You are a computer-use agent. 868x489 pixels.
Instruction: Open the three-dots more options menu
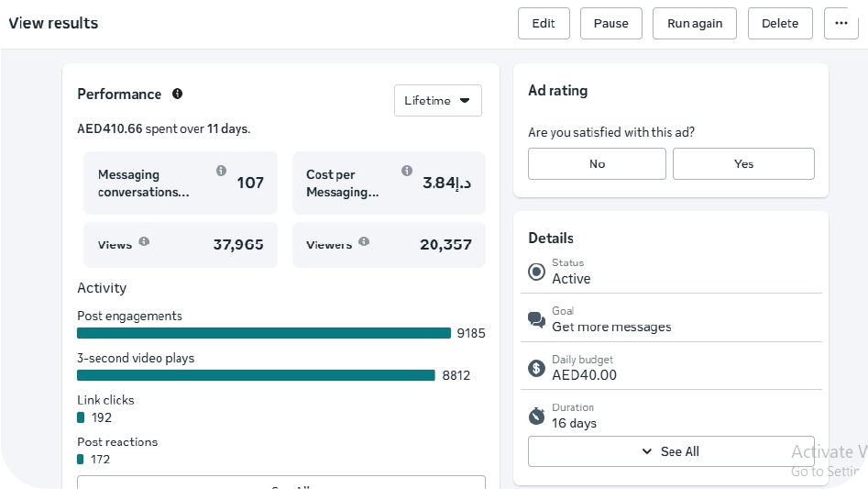click(841, 24)
